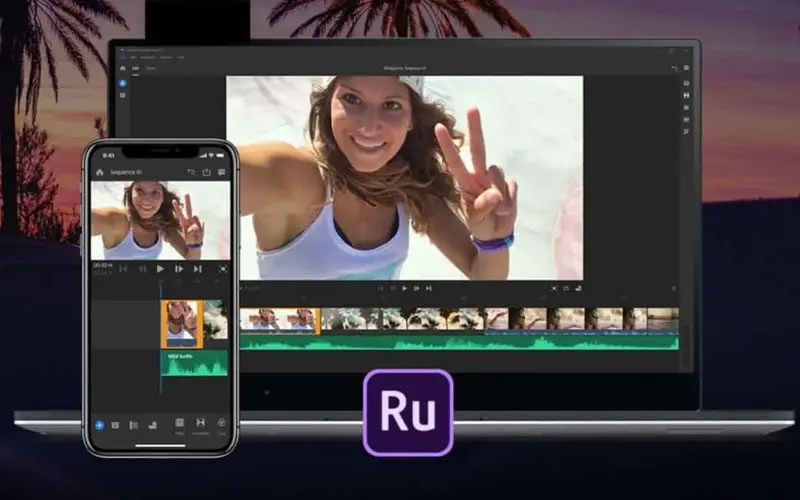Open the phone's comment/feedback icon at top right
Viewport: 800px width, 500px height.
click(221, 172)
